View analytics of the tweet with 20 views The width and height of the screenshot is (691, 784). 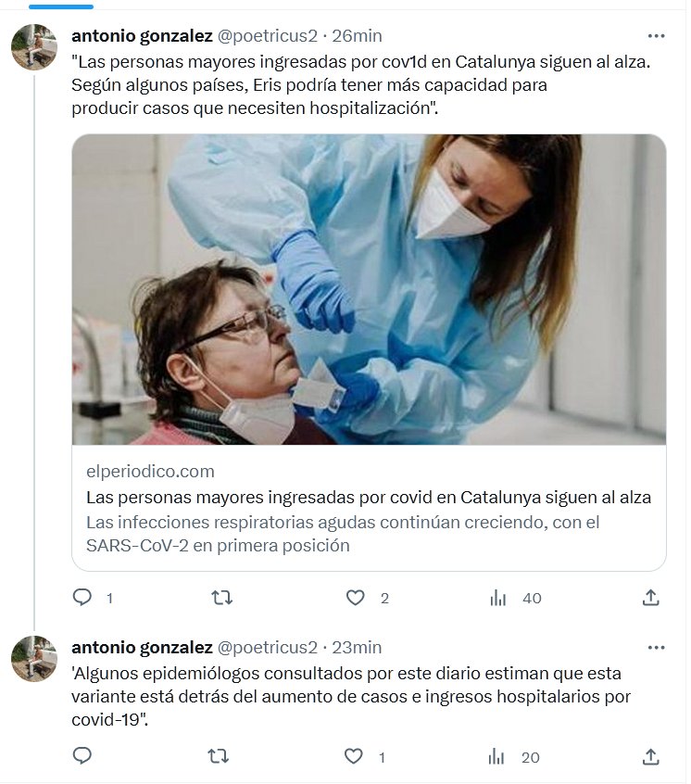click(497, 756)
